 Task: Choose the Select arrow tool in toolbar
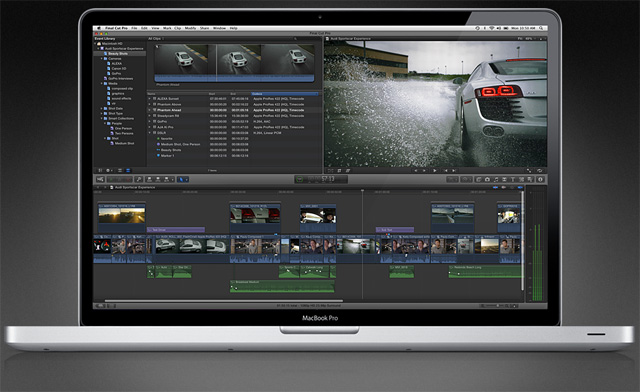coord(182,179)
